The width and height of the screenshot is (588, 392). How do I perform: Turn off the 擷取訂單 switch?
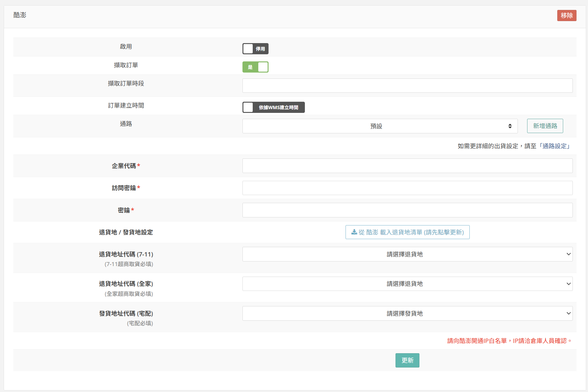(255, 67)
